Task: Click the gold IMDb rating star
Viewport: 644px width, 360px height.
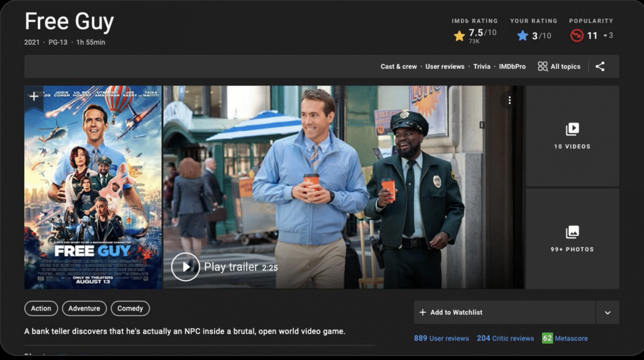Action: [x=459, y=36]
